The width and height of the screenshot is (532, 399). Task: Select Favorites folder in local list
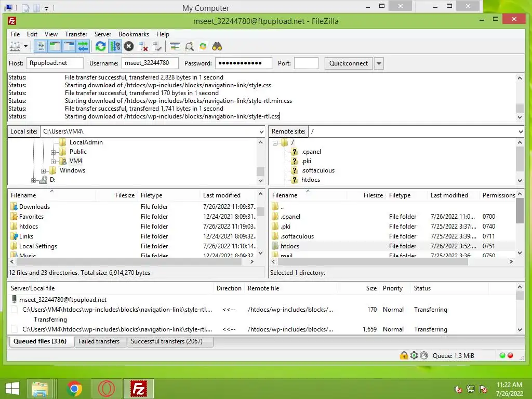click(31, 217)
